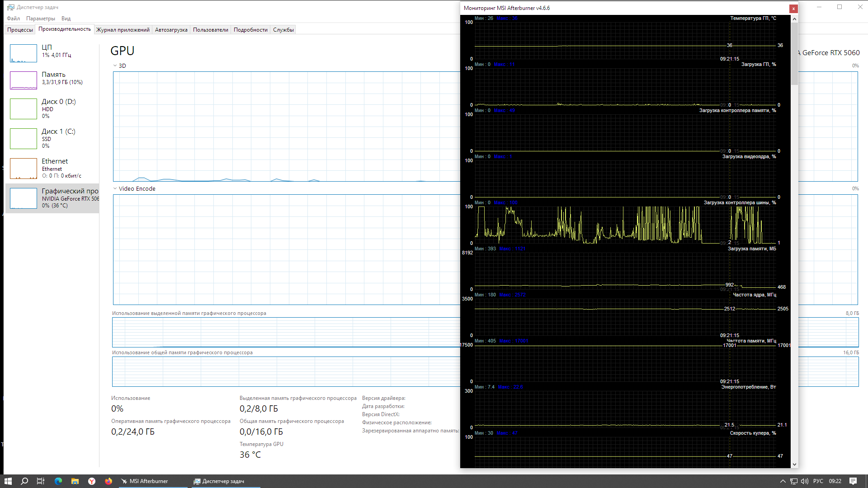868x488 pixels.
Task: Select the Память memory entry in sidebar
Action: [x=52, y=80]
